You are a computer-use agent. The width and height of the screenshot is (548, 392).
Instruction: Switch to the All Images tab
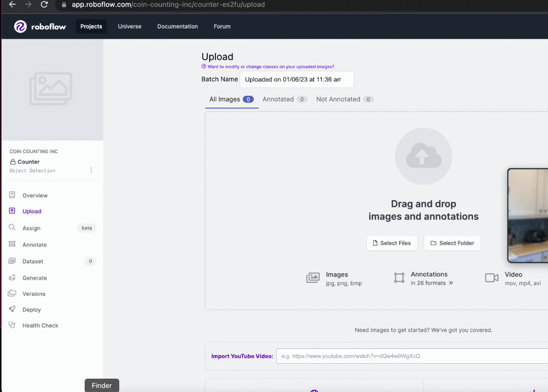coord(231,99)
